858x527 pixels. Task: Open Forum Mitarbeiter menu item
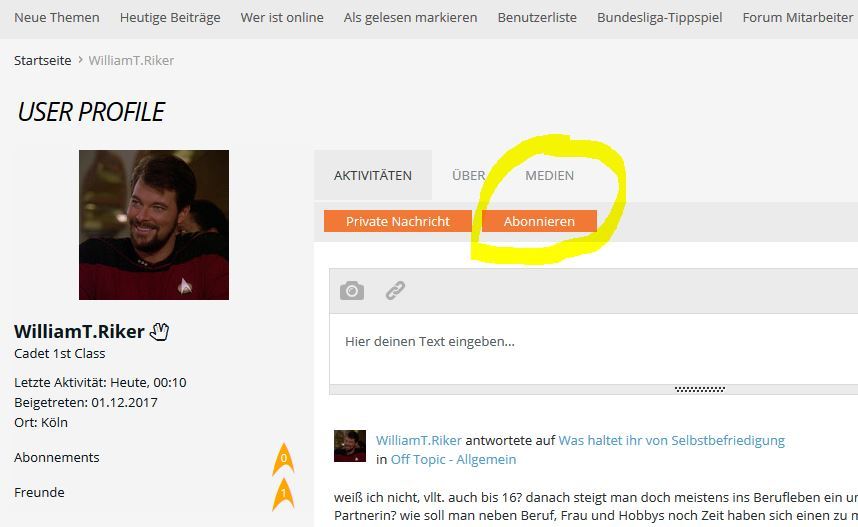(x=797, y=18)
